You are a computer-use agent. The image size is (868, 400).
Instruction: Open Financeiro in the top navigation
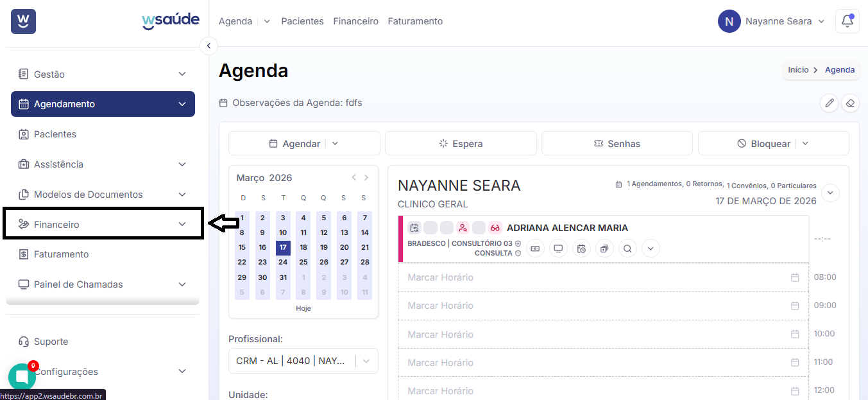coord(355,21)
